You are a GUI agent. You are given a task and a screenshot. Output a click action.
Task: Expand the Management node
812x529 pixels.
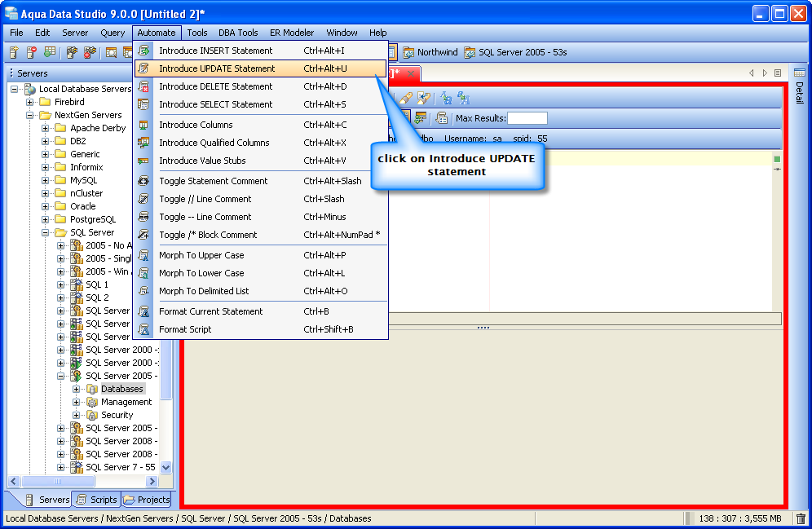76,402
